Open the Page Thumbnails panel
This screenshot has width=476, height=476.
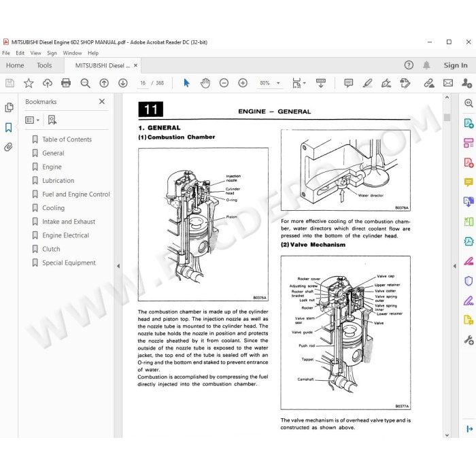[x=9, y=107]
